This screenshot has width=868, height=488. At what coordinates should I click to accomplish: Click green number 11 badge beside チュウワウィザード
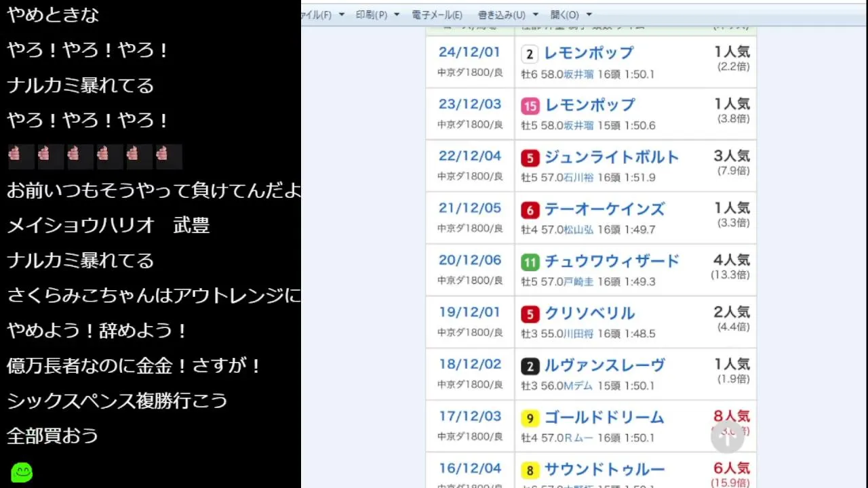click(x=530, y=262)
